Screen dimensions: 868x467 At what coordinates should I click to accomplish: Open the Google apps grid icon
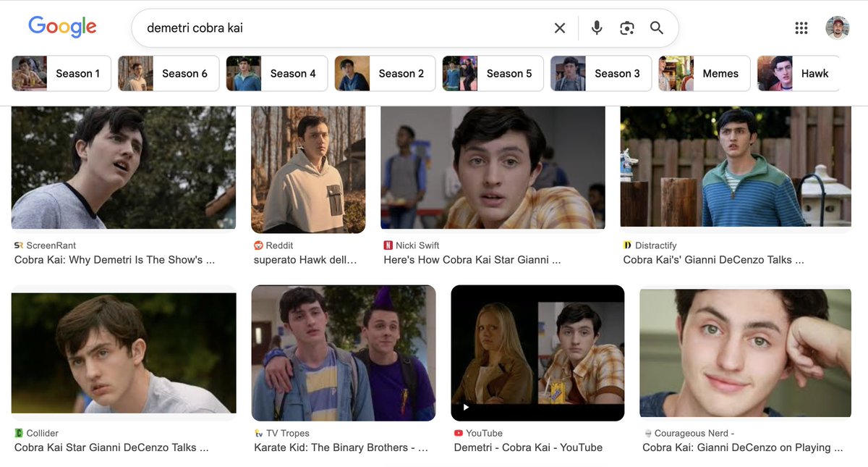point(801,28)
